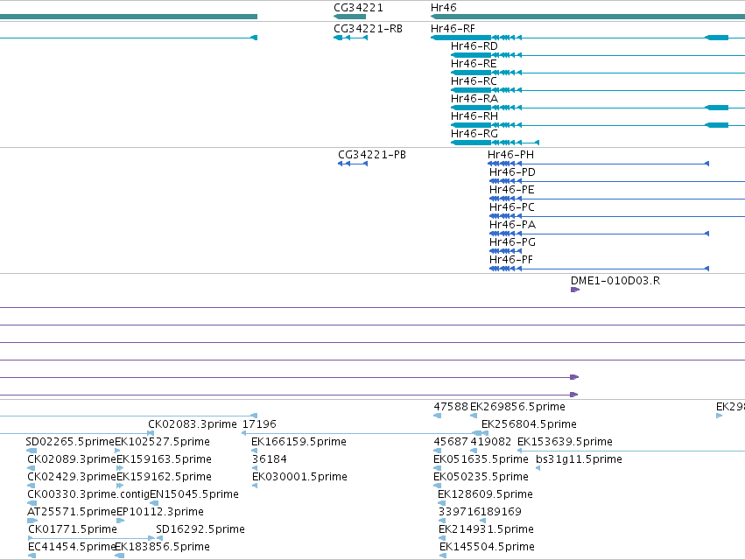Select transcript Hr46-RC label
The image size is (745, 560).
point(474,81)
